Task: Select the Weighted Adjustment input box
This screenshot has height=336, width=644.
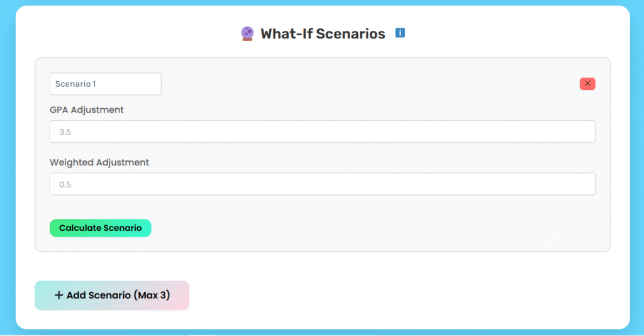Action: (322, 184)
